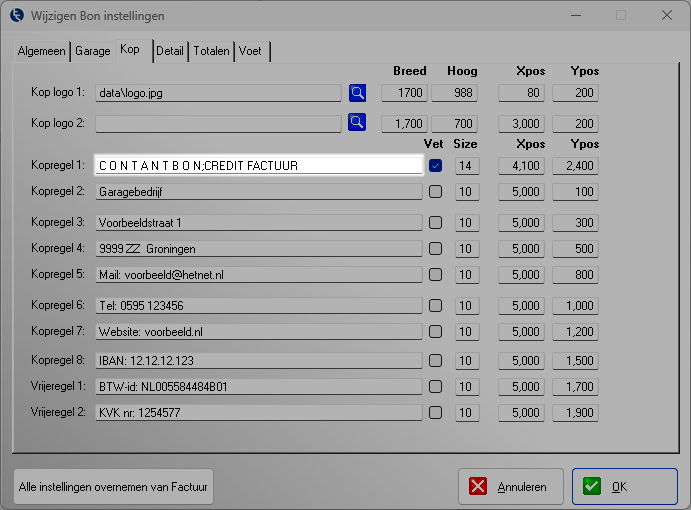The image size is (691, 510).
Task: Click the green checkmark icon on OK
Action: point(592,487)
